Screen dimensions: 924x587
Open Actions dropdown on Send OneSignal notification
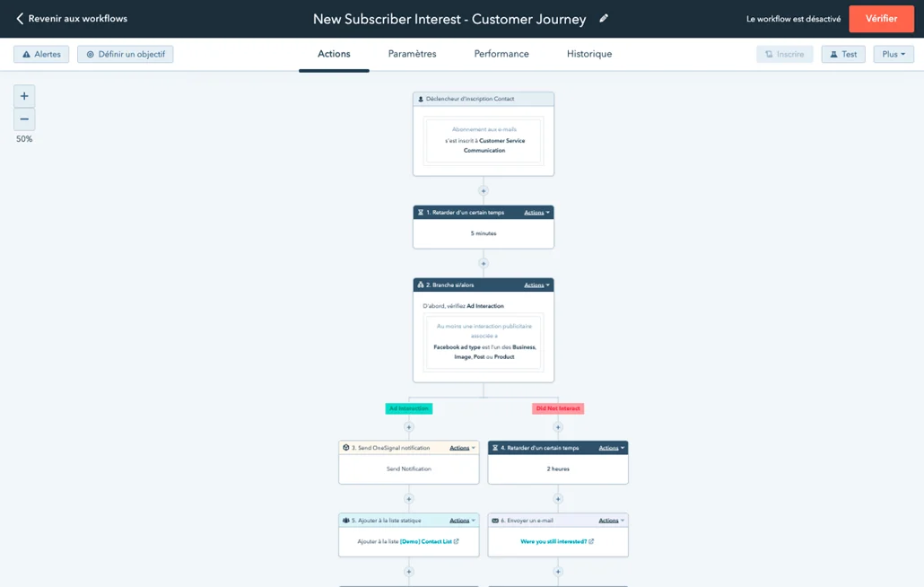(x=463, y=448)
